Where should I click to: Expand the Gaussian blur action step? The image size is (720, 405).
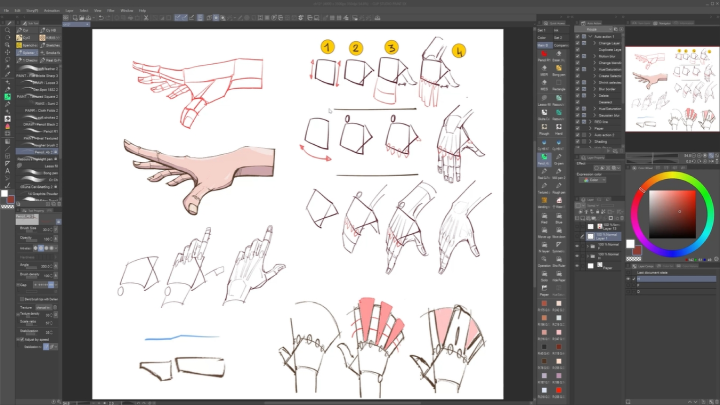(595, 115)
